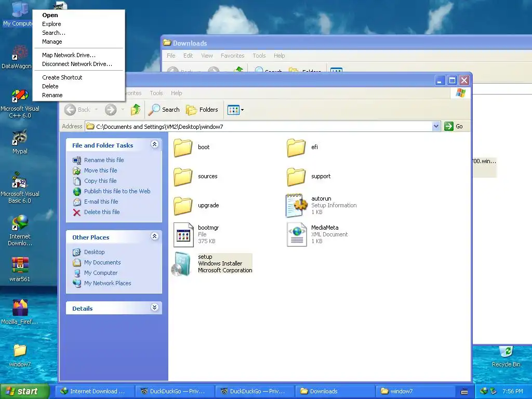Viewport: 532px width, 399px height.
Task: Select the bootmgr file
Action: click(x=196, y=234)
